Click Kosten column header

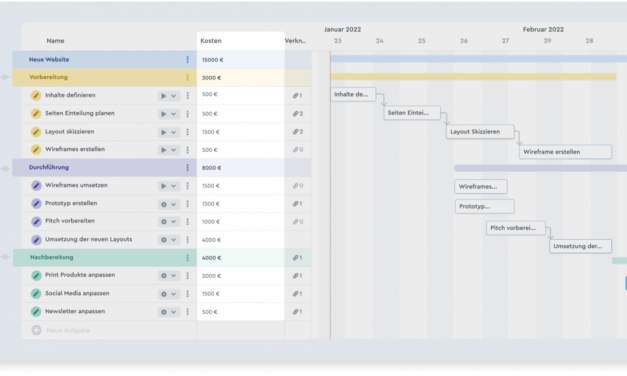[211, 41]
